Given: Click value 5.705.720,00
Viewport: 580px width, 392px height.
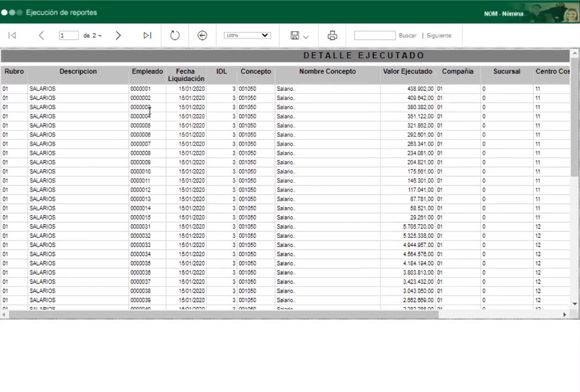Looking at the screenshot, I should point(419,227).
